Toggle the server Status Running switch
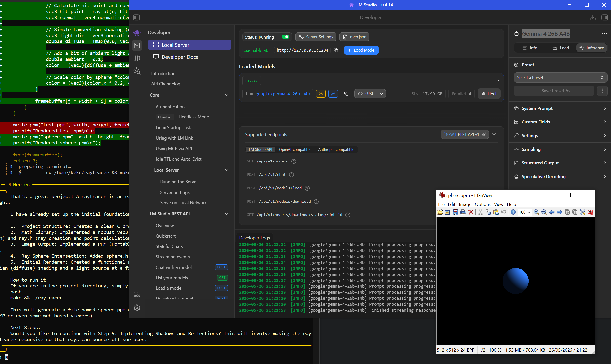Screen dimensions: 611x364 pos(285,37)
